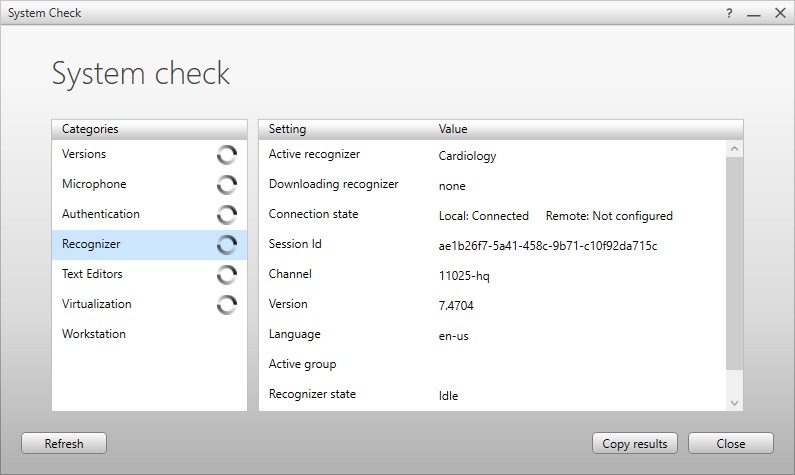The width and height of the screenshot is (795, 475).
Task: Click the Virtualization status spinner icon
Action: 227,305
